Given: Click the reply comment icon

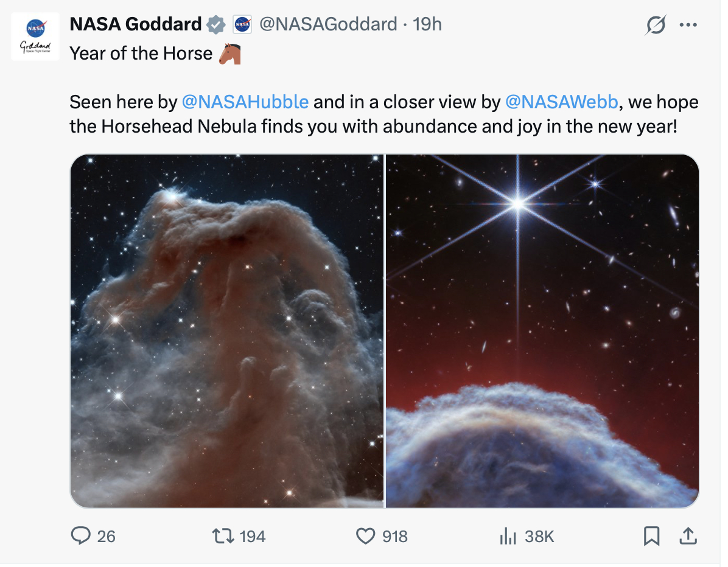Looking at the screenshot, I should tap(80, 536).
